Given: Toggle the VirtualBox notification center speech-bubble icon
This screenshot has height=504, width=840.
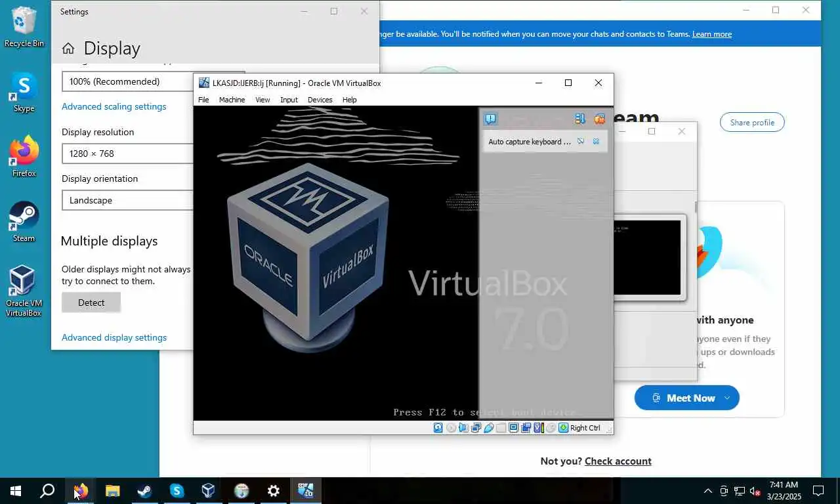Looking at the screenshot, I should (x=490, y=119).
